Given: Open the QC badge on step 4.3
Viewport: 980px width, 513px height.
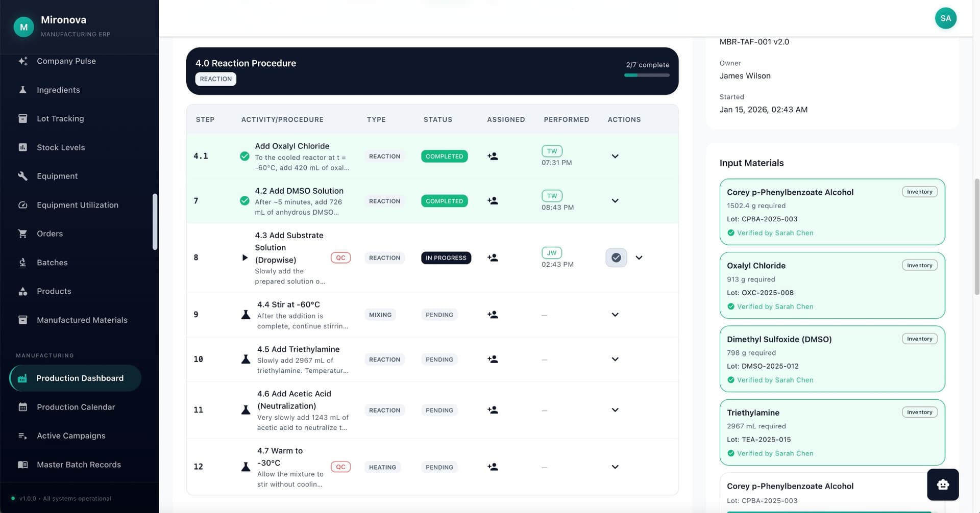Looking at the screenshot, I should coord(340,258).
